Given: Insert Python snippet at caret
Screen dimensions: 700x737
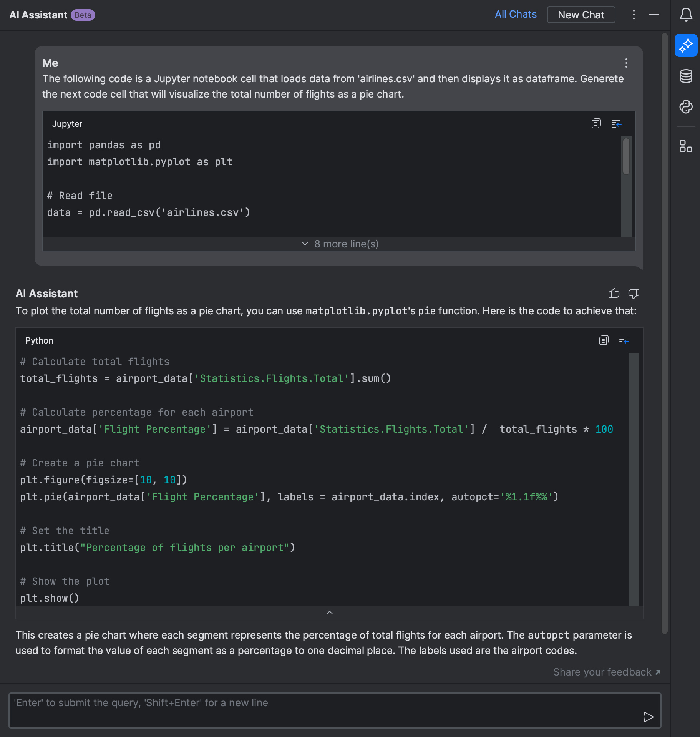Looking at the screenshot, I should tap(624, 340).
